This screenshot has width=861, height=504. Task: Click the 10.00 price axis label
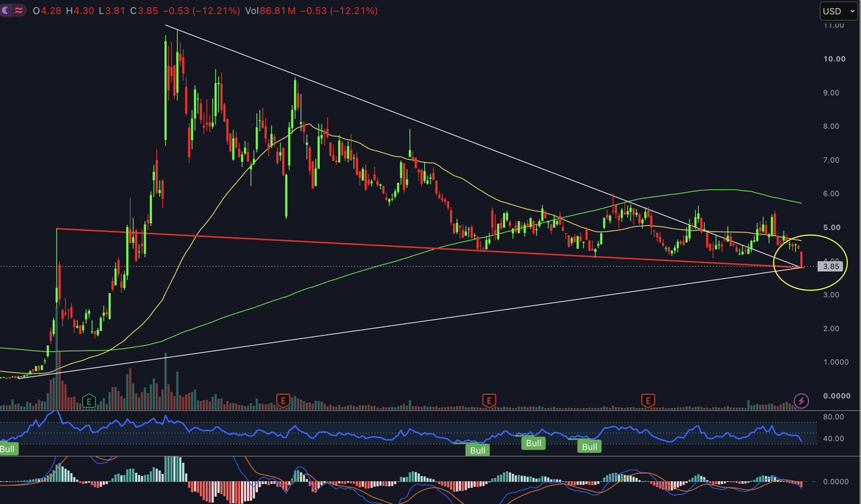point(833,59)
